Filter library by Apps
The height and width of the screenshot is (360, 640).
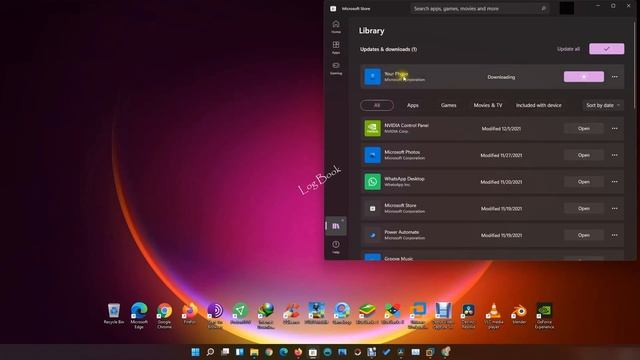[x=413, y=105]
